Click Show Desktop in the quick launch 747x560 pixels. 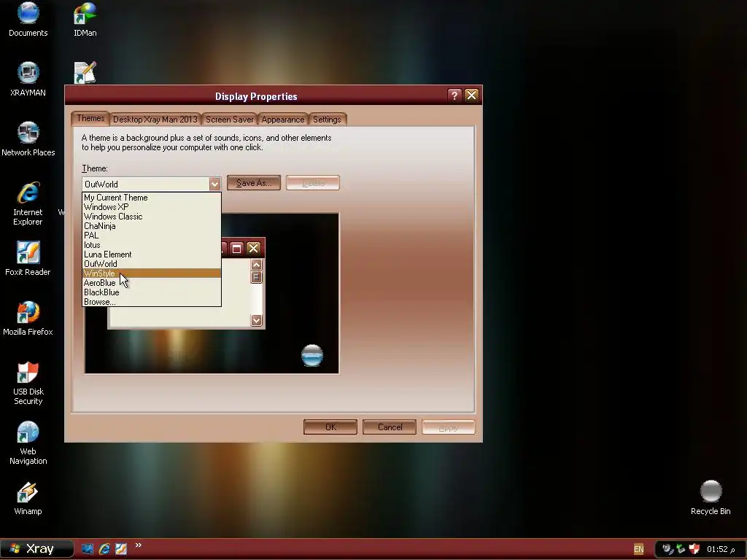88,549
